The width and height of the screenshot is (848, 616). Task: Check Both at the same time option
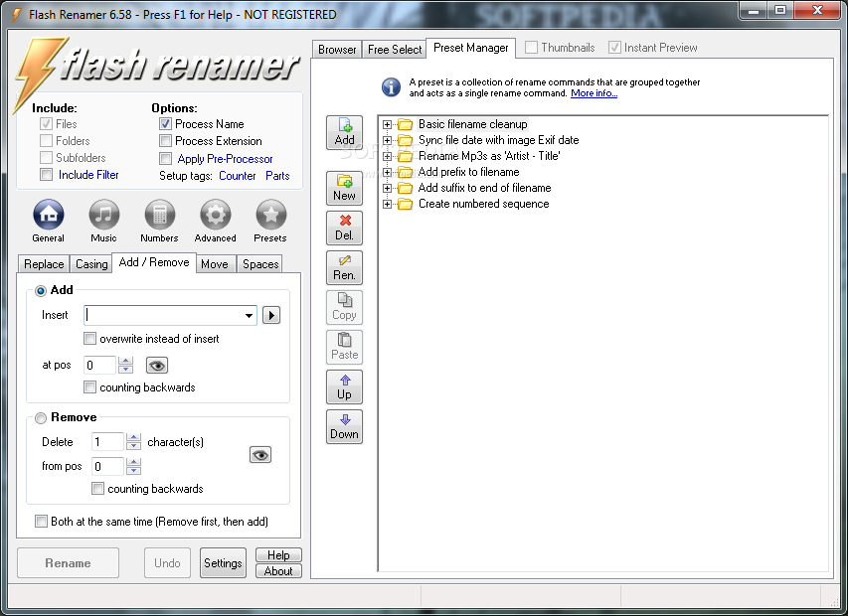tap(41, 522)
